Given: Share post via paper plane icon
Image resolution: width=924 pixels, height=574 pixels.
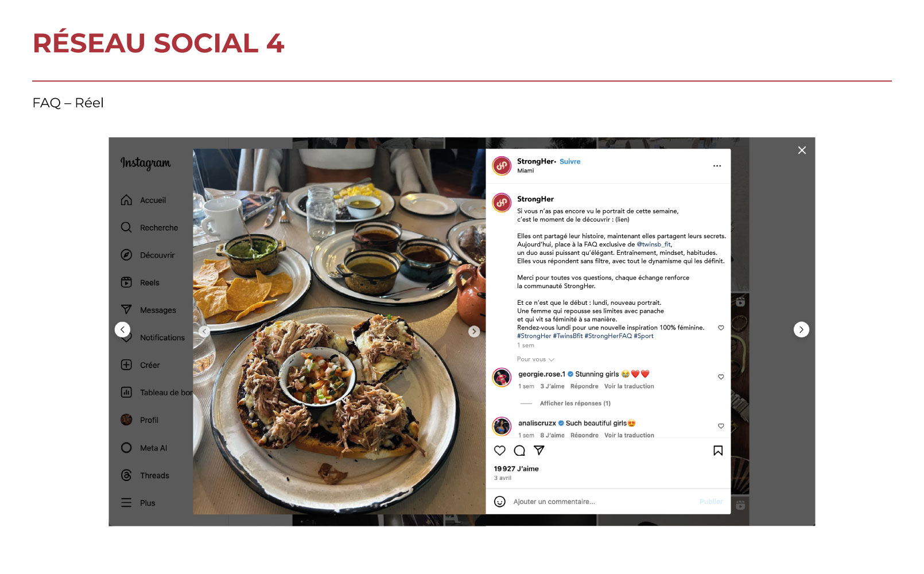Looking at the screenshot, I should [539, 450].
